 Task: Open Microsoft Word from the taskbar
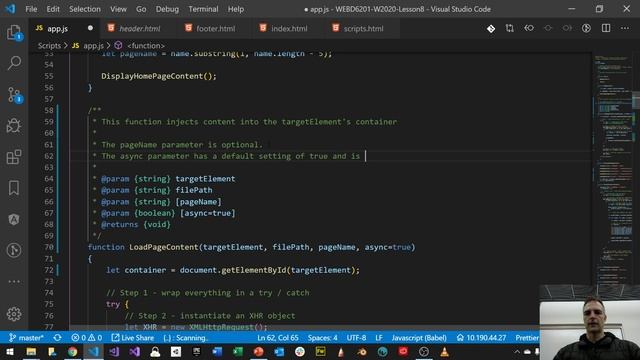[217, 351]
